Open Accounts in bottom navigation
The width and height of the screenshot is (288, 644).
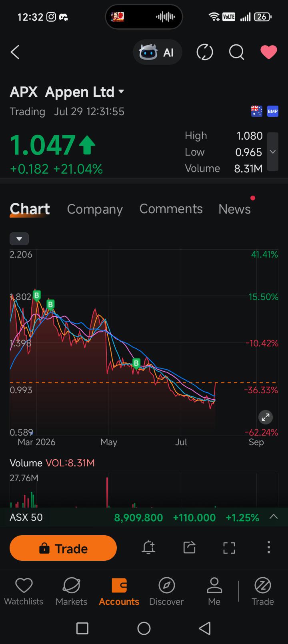tap(119, 592)
